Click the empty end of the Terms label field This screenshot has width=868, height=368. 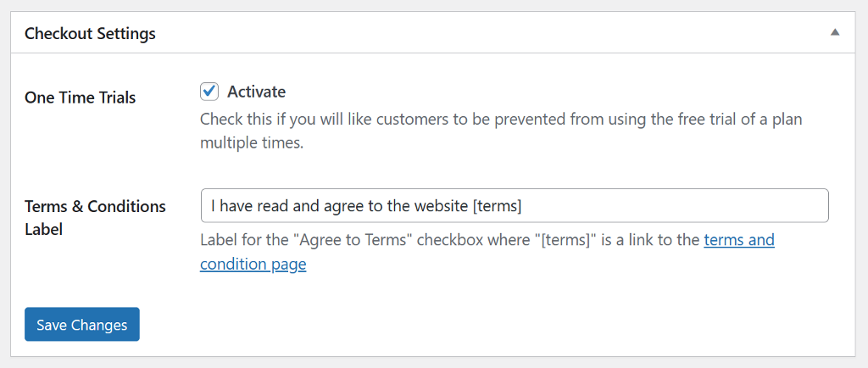point(676,206)
